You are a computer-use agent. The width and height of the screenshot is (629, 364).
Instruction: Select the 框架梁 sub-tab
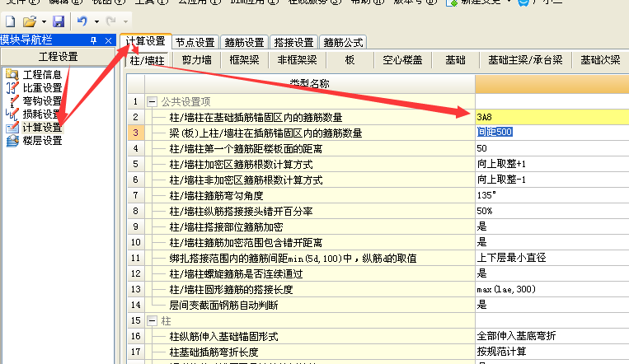coord(244,60)
